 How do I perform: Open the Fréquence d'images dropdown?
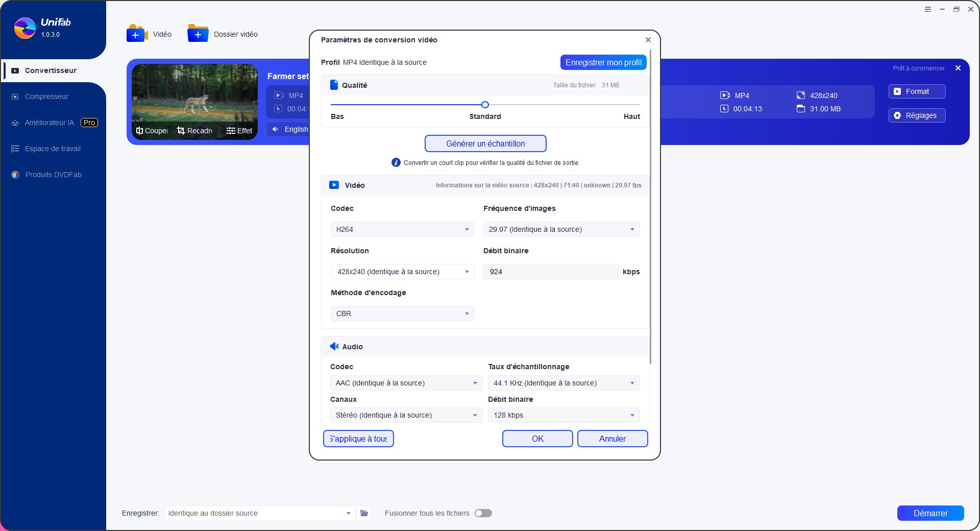click(x=561, y=229)
